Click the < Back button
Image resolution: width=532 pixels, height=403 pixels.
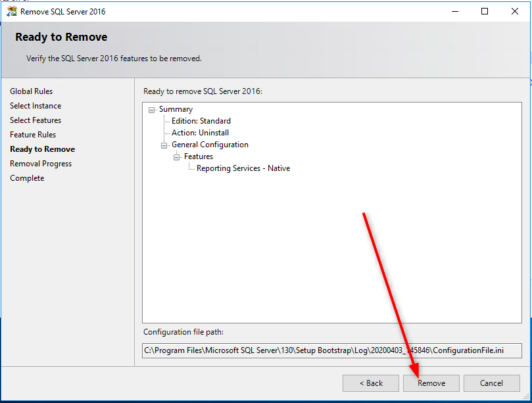(x=370, y=383)
